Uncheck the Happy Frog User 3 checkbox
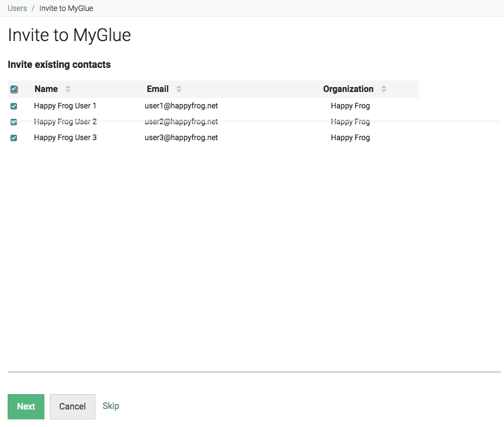 (14, 138)
